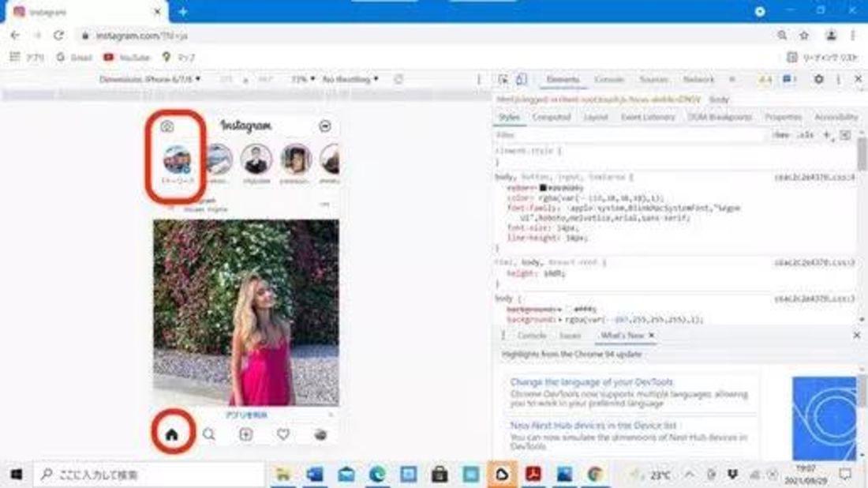Open device toolbar more options menu
This screenshot has height=488, width=868.
tap(480, 80)
